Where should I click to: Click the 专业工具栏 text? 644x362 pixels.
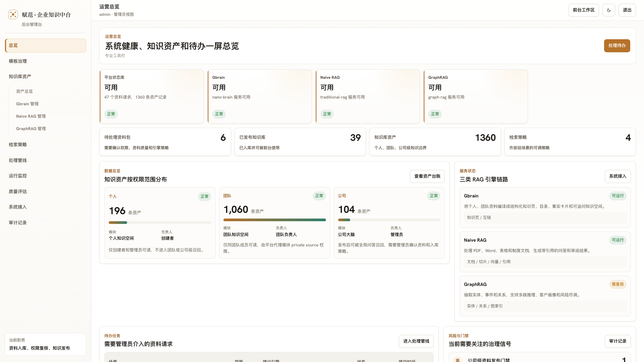[x=115, y=55]
